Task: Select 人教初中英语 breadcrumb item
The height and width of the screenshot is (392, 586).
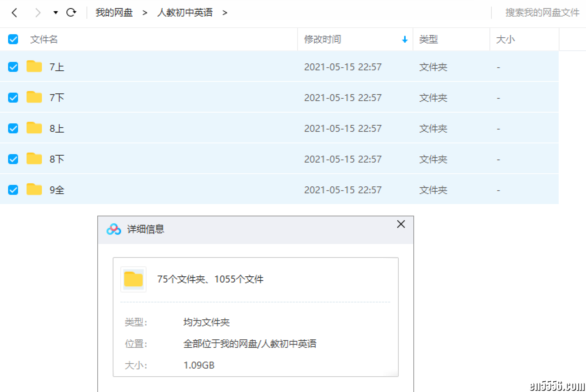Action: (185, 13)
